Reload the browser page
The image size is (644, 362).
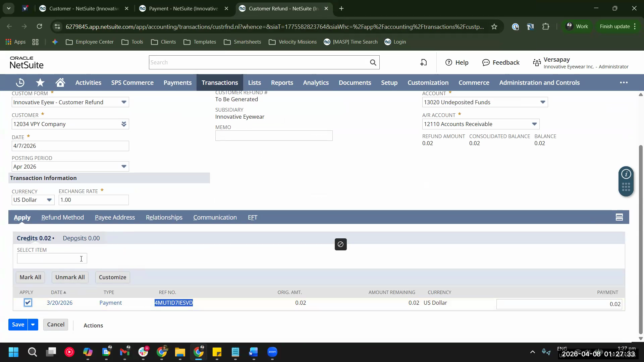[x=39, y=26]
